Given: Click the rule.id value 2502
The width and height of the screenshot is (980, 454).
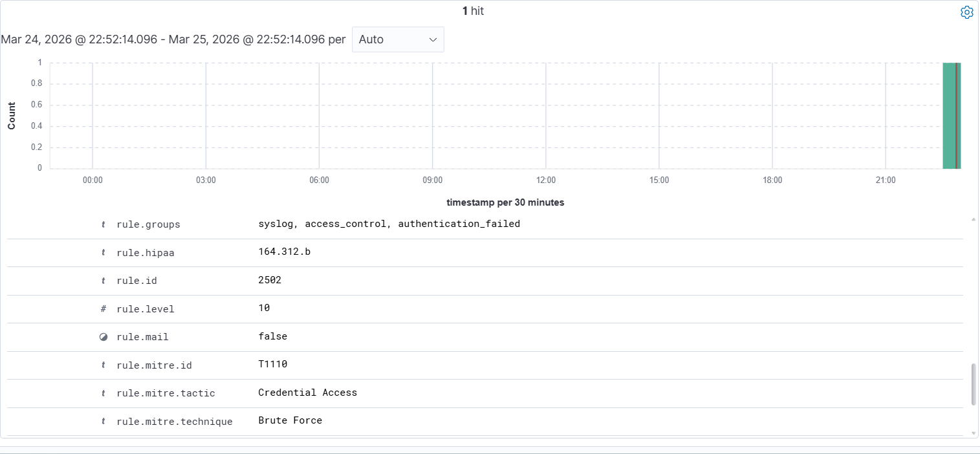Looking at the screenshot, I should point(270,280).
